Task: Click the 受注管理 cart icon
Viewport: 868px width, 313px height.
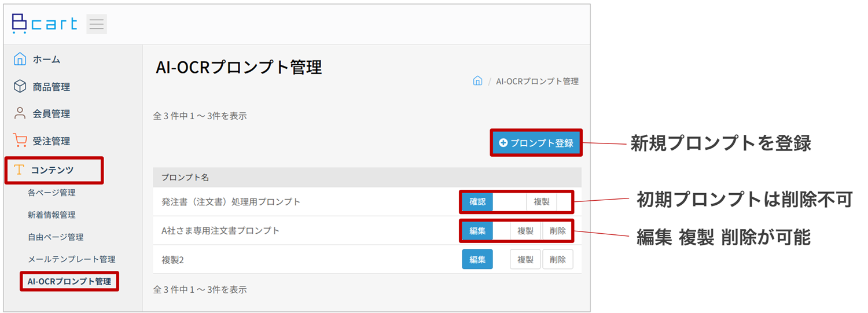Action: tap(20, 141)
